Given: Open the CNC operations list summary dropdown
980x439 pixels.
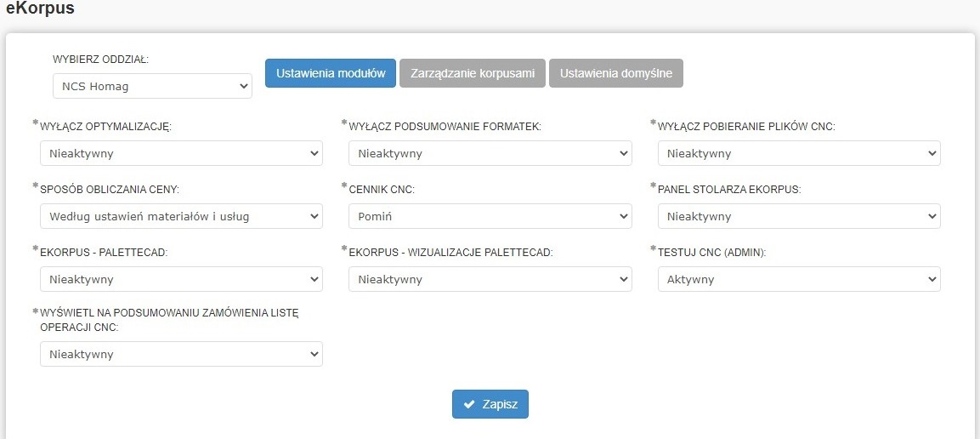Looking at the screenshot, I should (181, 355).
